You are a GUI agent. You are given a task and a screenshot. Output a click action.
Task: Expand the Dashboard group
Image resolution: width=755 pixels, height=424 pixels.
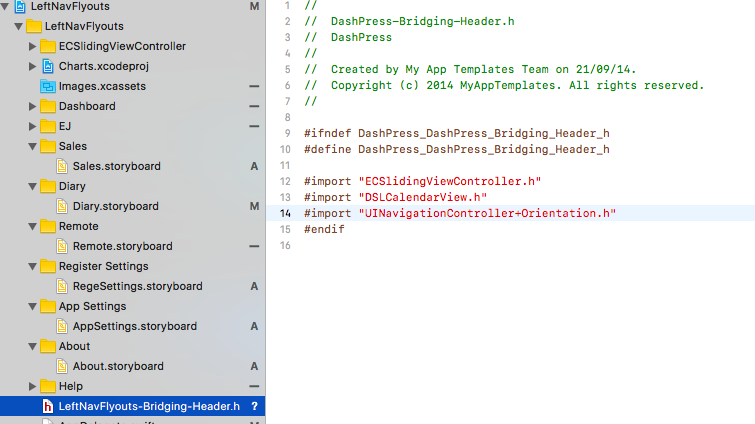33,106
